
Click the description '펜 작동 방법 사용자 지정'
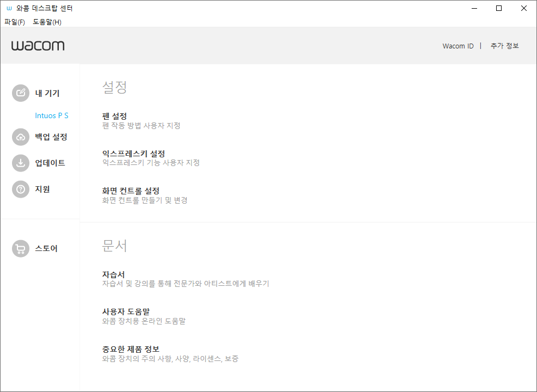[x=141, y=126]
